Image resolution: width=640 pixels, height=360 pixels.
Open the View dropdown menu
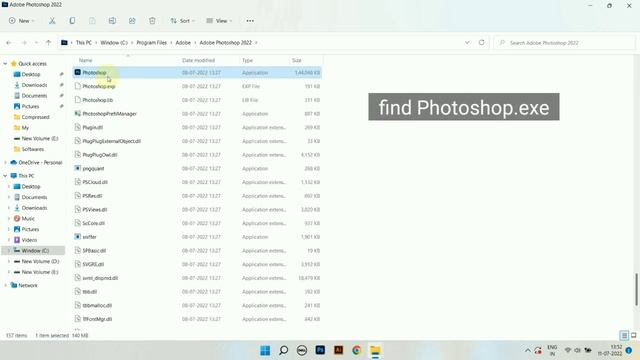[x=220, y=21]
